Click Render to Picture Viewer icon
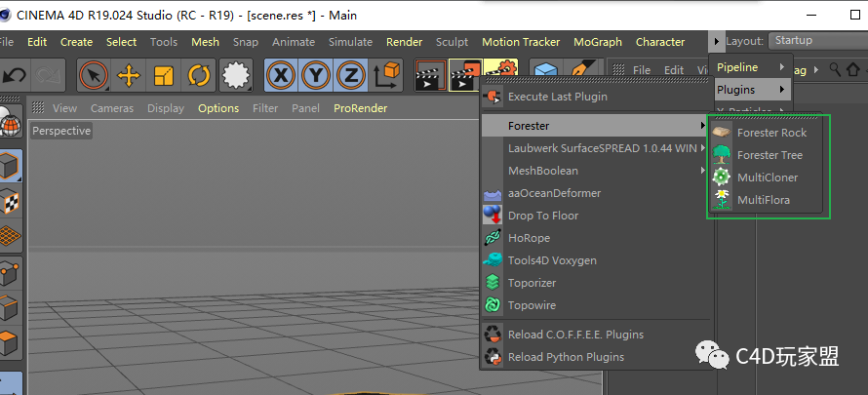Viewport: 868px width, 395px height. (x=465, y=75)
